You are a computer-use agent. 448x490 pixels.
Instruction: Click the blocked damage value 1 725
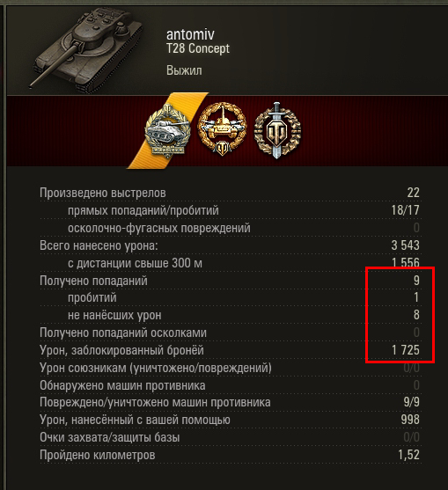click(x=406, y=350)
